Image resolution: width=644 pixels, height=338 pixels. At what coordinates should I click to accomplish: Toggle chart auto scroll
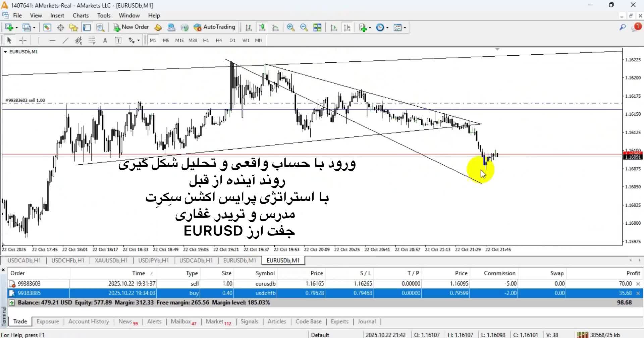coord(333,27)
